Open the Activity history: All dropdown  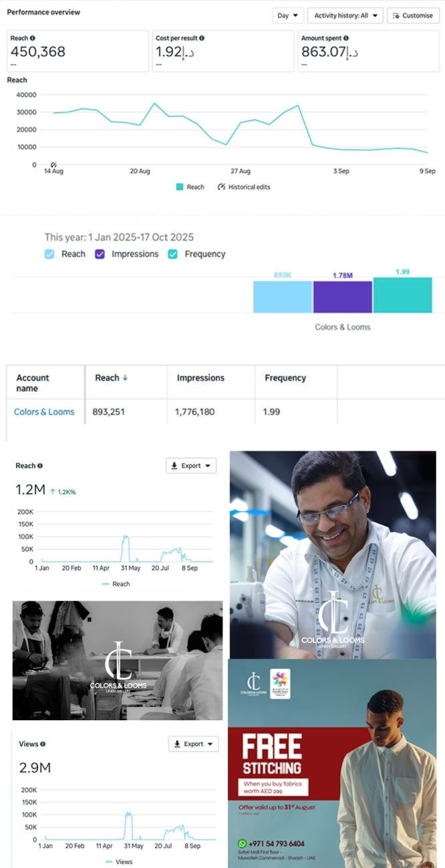[345, 15]
